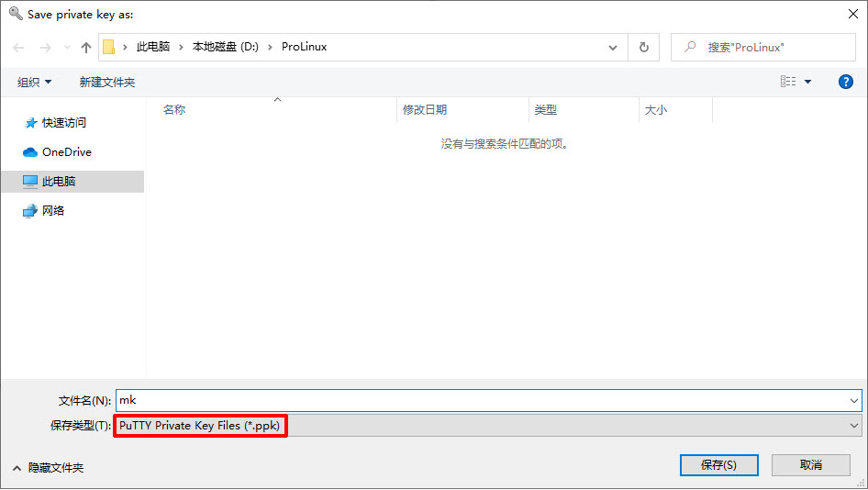
Task: Click the 取消 button
Action: point(810,465)
